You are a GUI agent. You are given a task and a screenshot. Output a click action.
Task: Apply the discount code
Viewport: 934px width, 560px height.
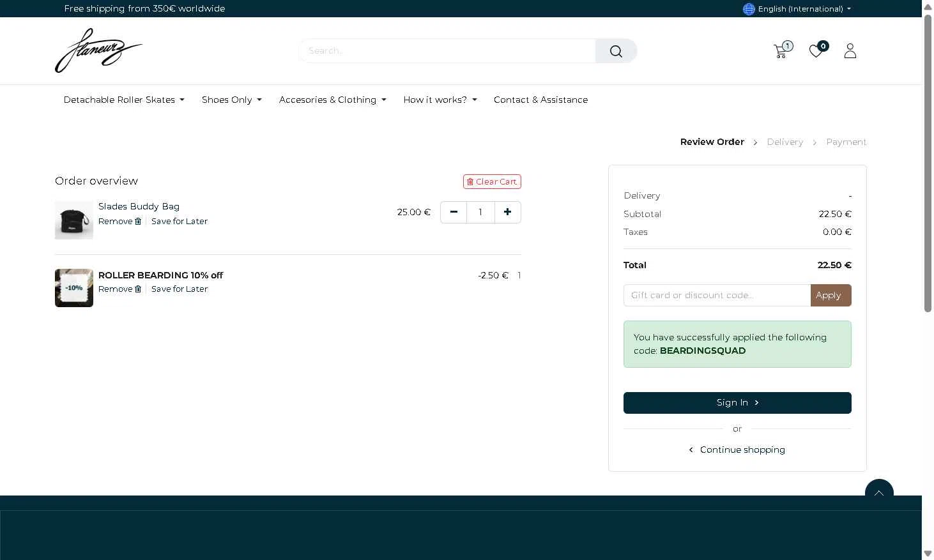(x=831, y=295)
